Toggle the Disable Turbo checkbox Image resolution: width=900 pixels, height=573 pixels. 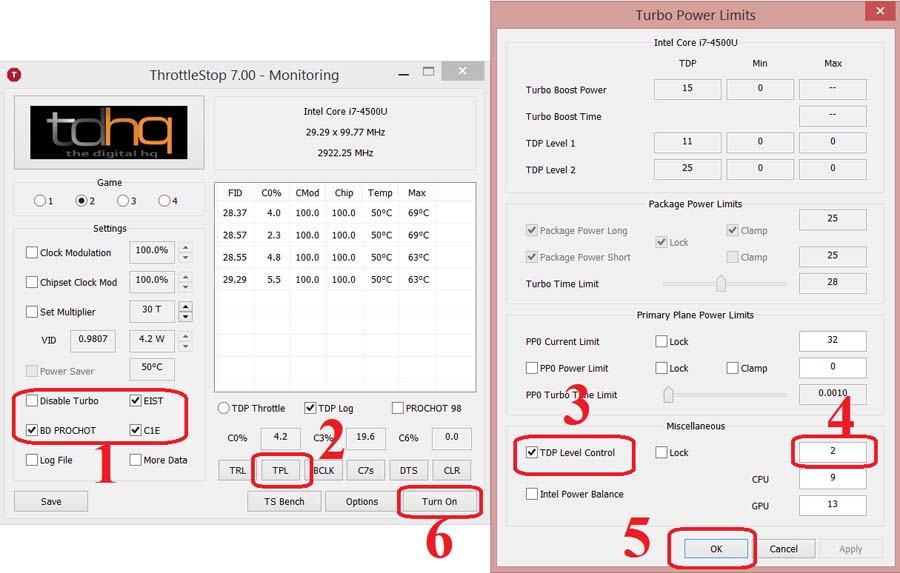[32, 401]
